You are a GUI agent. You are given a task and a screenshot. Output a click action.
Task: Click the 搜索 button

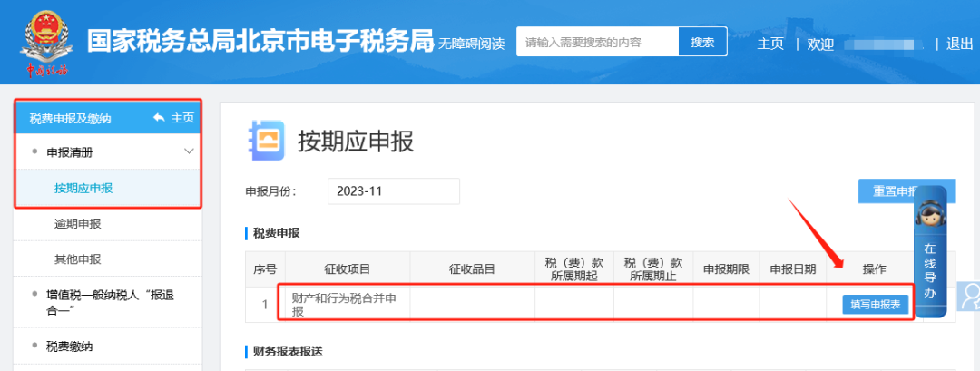[x=702, y=42]
